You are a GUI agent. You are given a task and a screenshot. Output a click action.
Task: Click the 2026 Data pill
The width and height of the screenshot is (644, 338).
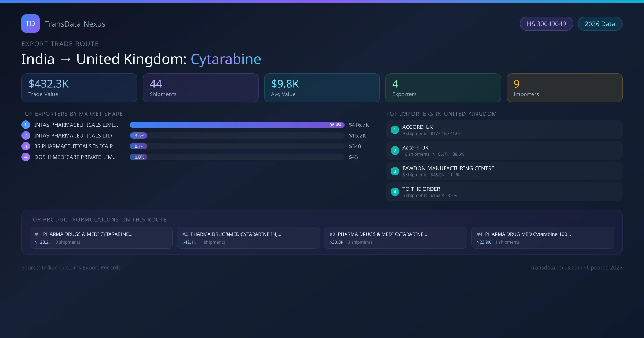(x=600, y=24)
